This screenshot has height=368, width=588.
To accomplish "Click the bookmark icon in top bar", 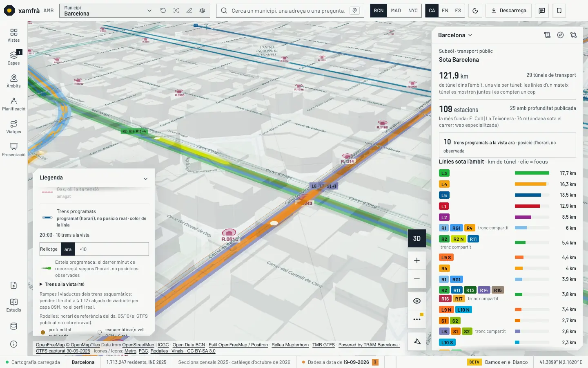I will pos(559,11).
